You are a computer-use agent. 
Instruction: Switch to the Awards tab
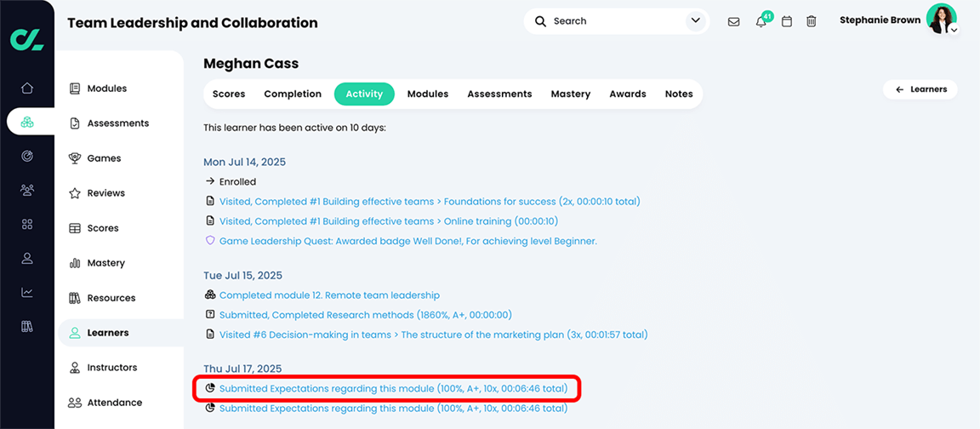628,94
